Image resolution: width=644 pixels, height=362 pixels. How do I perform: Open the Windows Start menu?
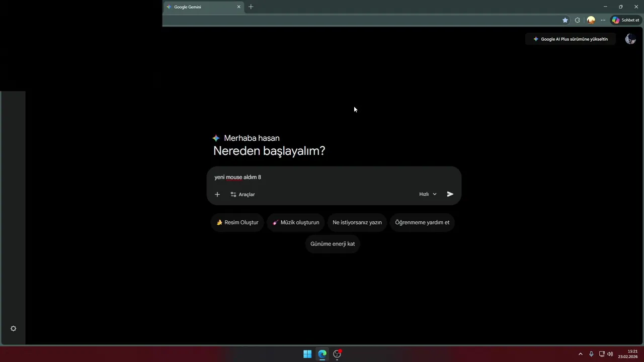(307, 354)
